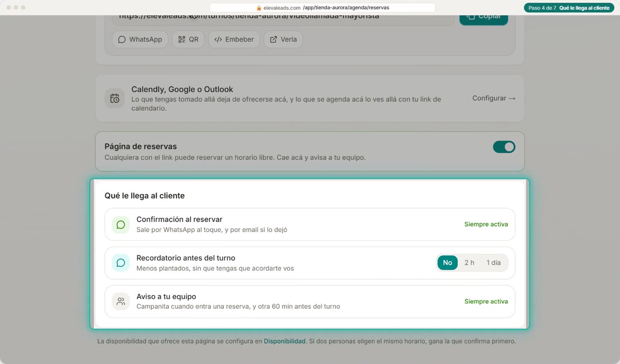The image size is (620, 364).
Task: Click the Aviso a tu equipo people icon
Action: coord(120,302)
